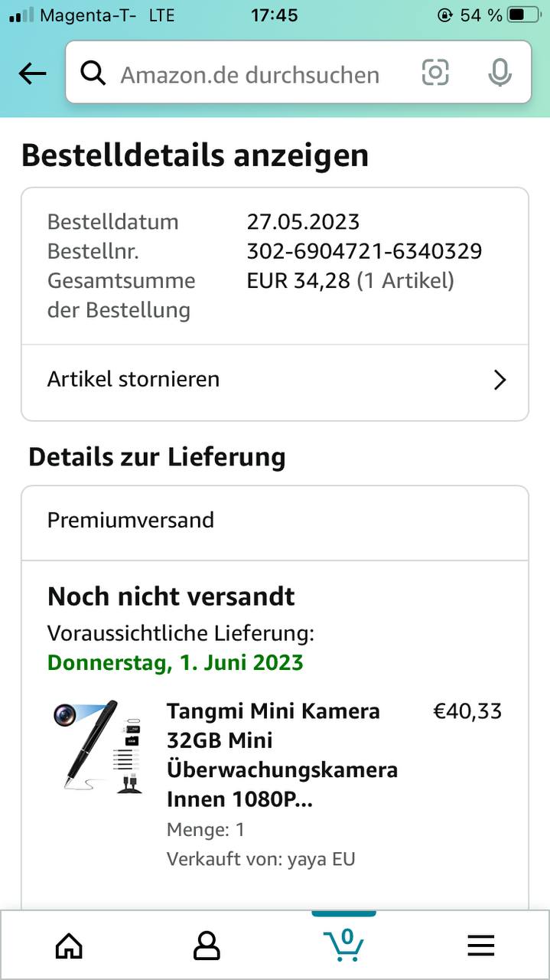Tap the €40,33 item price

[x=467, y=711]
